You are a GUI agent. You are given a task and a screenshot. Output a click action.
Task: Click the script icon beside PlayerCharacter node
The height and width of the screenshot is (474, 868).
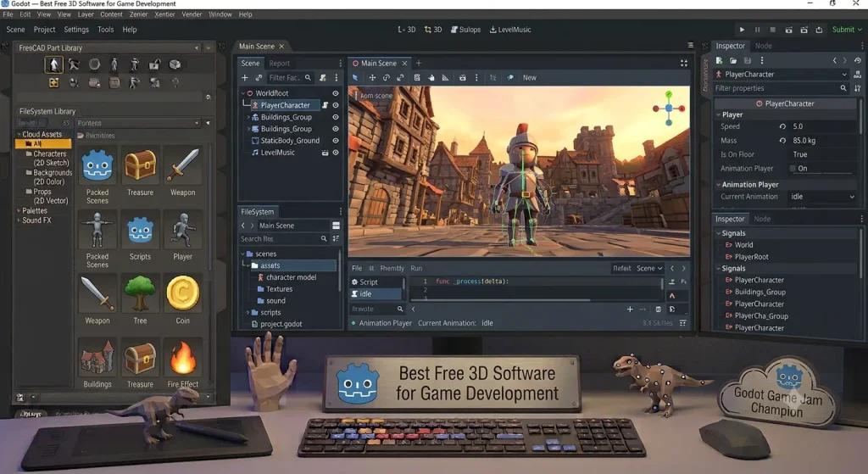click(x=325, y=105)
